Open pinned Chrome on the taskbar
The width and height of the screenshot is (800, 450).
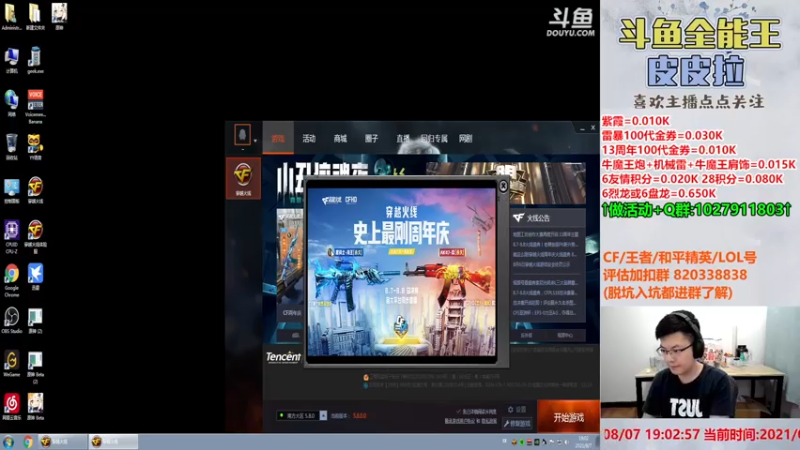point(28,442)
